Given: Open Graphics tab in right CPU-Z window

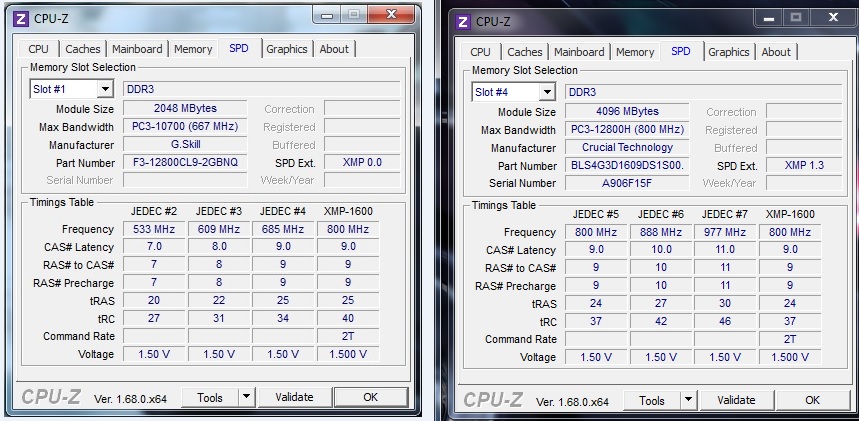Looking at the screenshot, I should click(x=729, y=52).
